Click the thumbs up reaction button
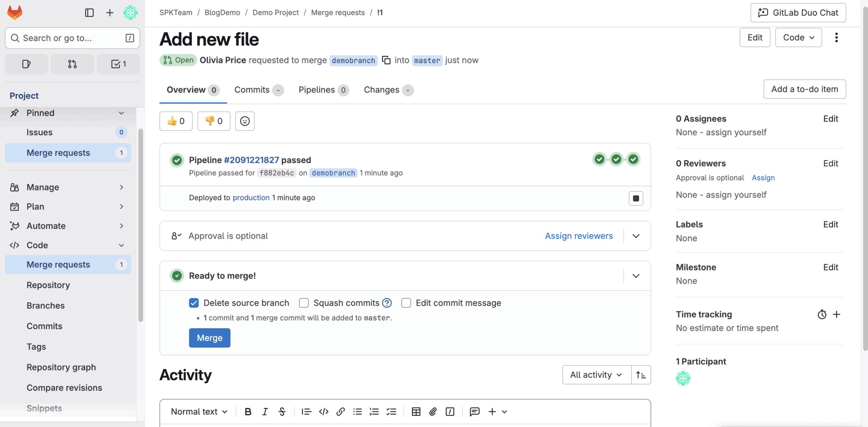 point(176,121)
